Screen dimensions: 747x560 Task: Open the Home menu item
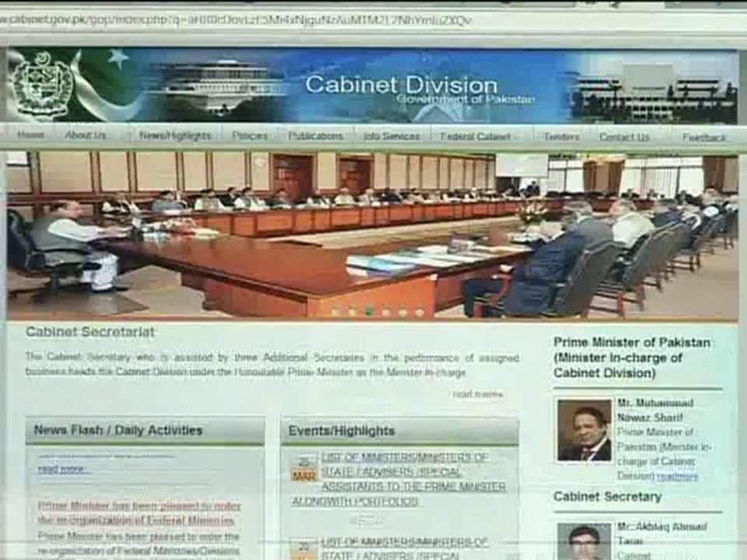(x=30, y=135)
